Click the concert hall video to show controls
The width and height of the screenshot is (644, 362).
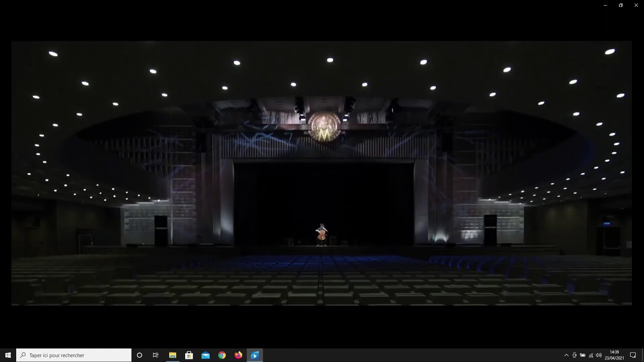321,173
